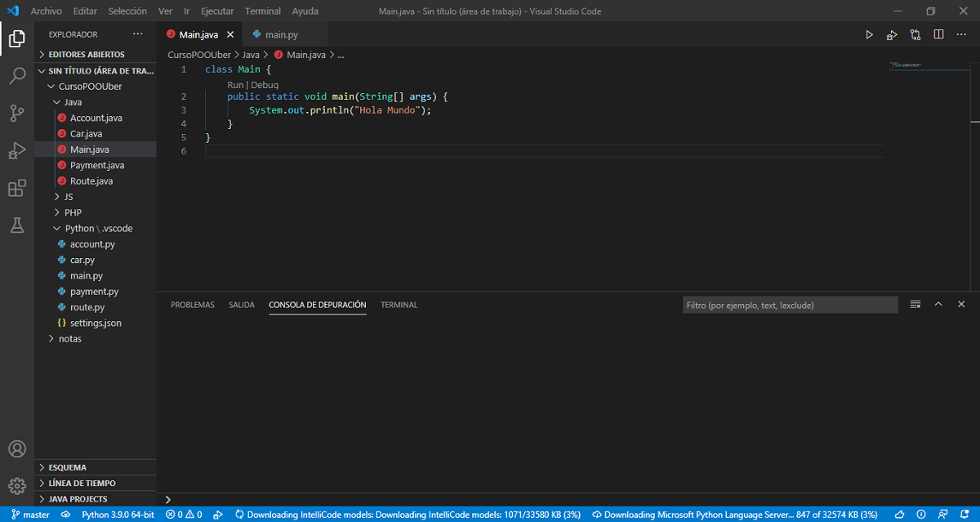
Task: Open settings.json in the explorer
Action: 96,323
